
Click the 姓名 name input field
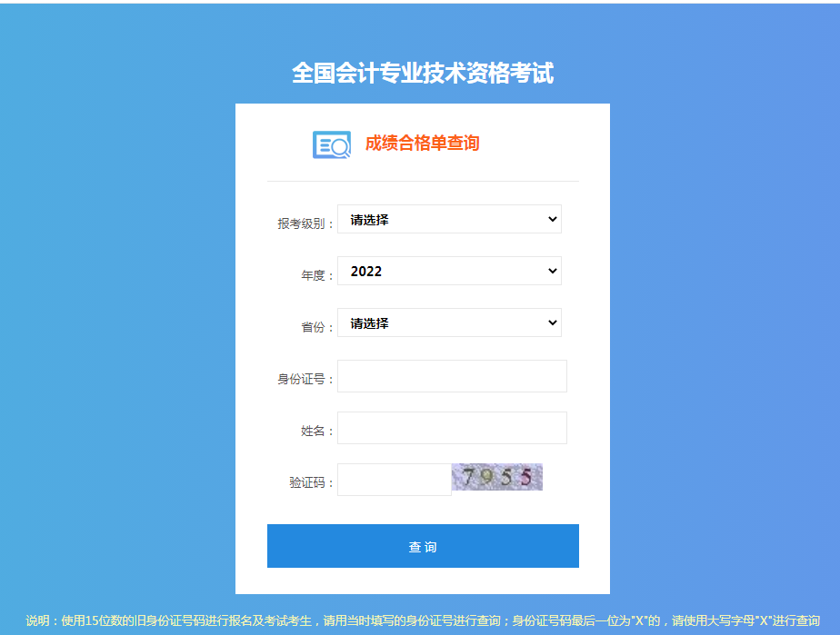[x=452, y=427]
